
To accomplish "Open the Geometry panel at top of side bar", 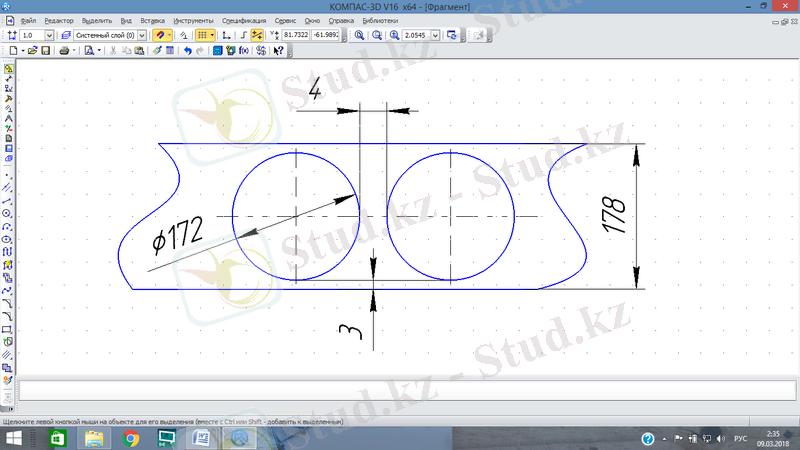I will (x=8, y=69).
